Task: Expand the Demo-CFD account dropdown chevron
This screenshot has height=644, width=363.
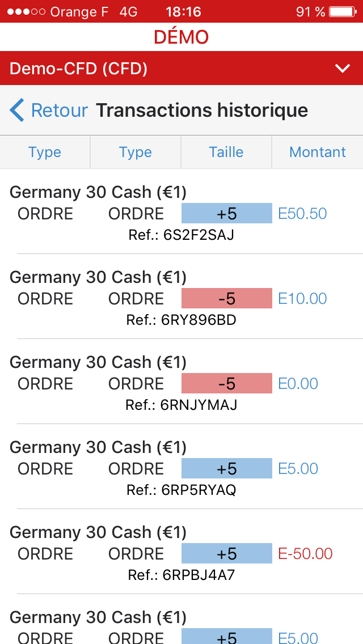Action: point(343,69)
